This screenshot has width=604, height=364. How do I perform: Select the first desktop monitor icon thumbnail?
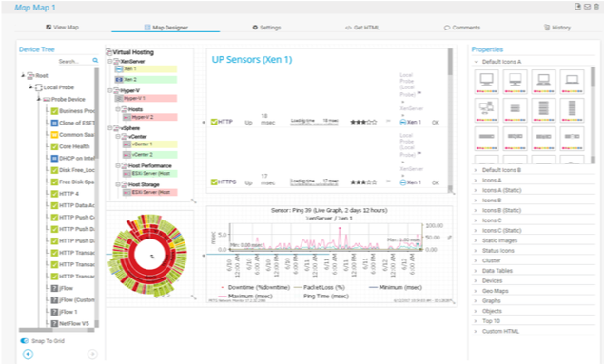[x=486, y=82]
